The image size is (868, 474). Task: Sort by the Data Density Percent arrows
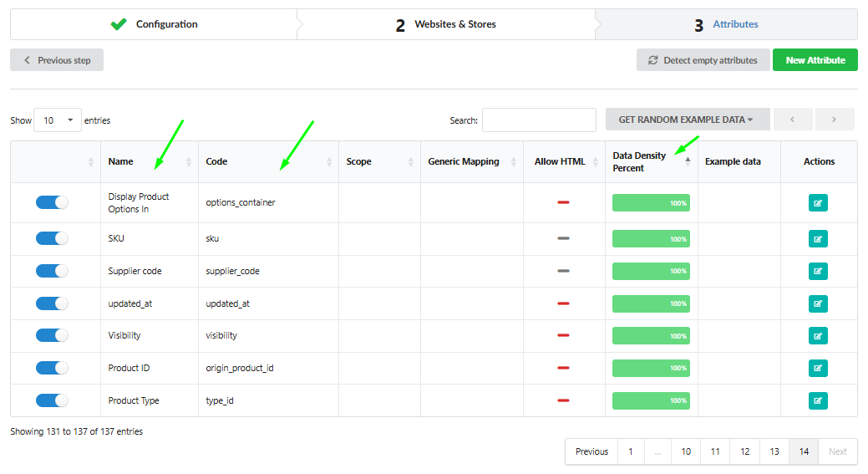(688, 161)
